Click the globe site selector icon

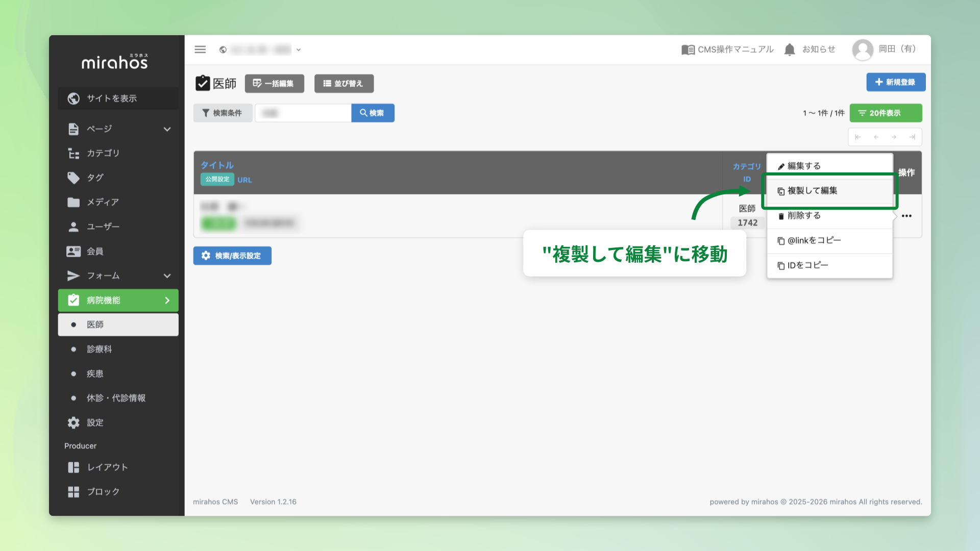coord(223,49)
